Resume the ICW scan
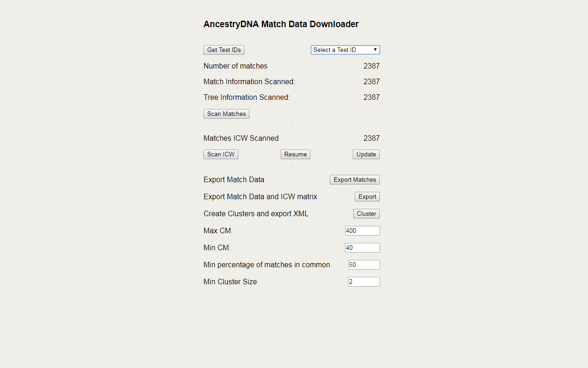Viewport: 588px width, 368px height. 295,154
